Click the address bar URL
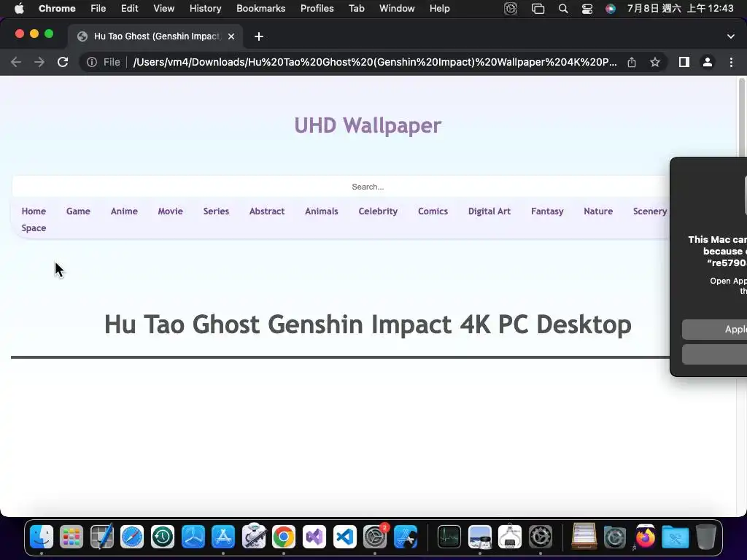This screenshot has width=747, height=560. pos(374,63)
